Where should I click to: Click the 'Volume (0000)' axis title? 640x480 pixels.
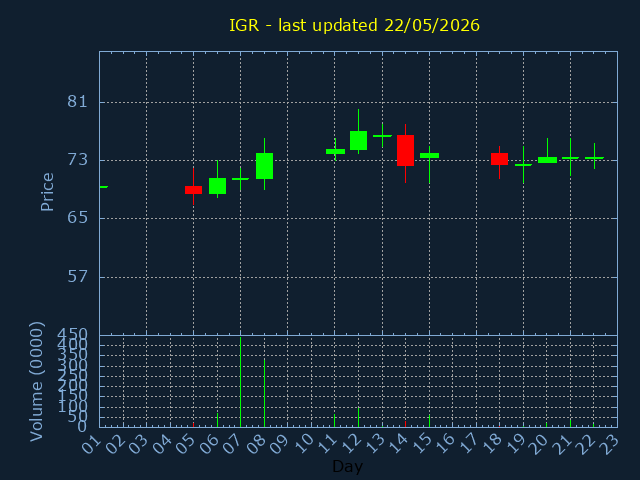[x=36, y=382]
